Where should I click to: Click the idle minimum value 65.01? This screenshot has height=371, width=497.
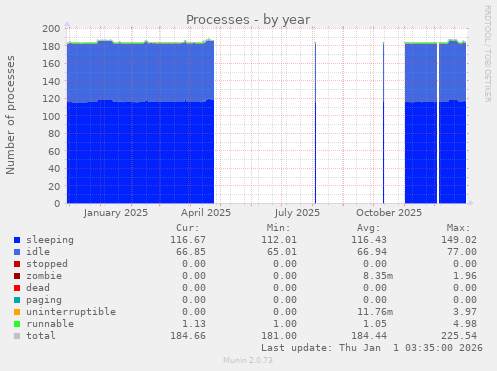click(282, 252)
